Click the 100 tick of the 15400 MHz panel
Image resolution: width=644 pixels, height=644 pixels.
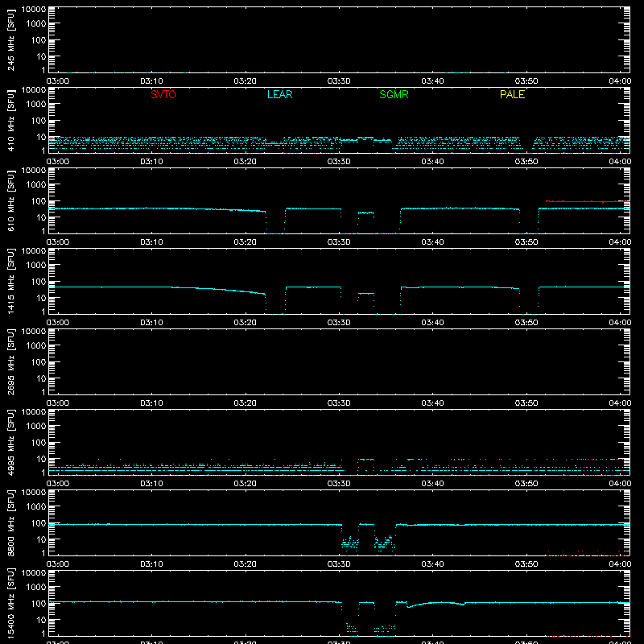click(39, 604)
